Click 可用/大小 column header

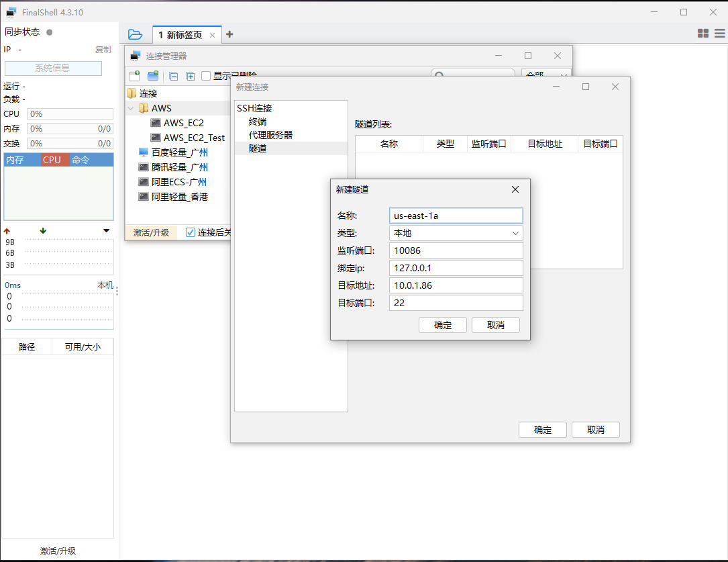click(x=83, y=347)
